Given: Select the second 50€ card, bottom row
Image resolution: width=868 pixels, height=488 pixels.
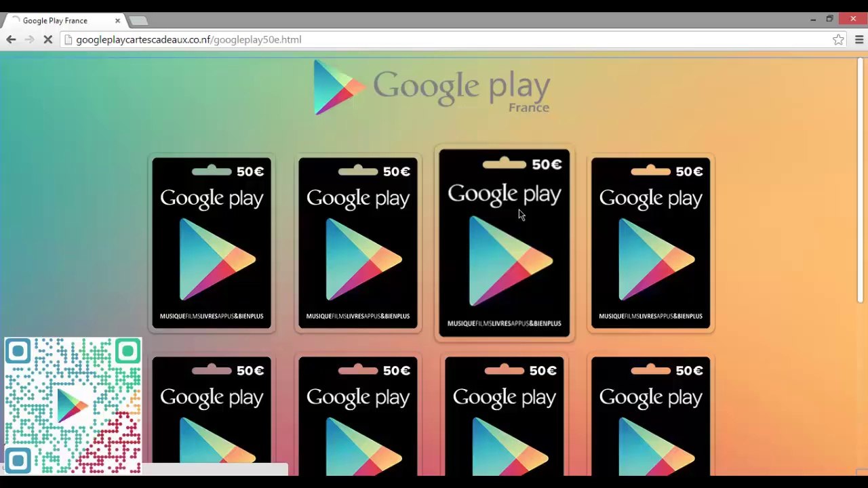Looking at the screenshot, I should [x=358, y=415].
